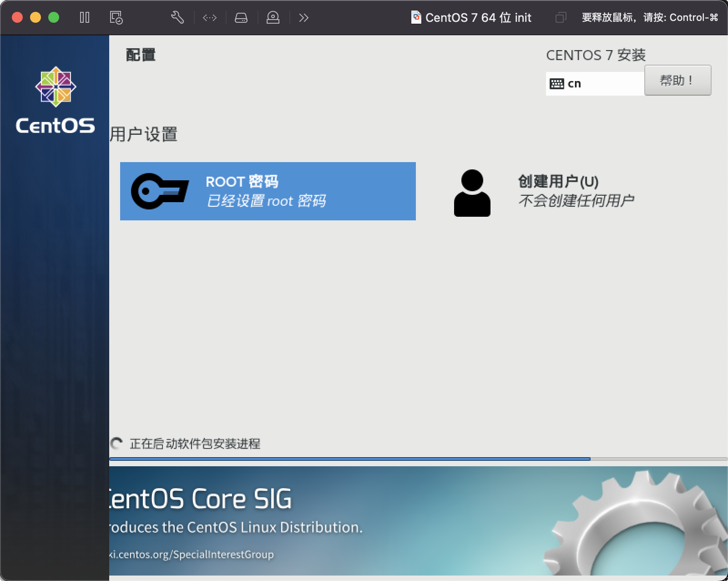Click the user silhouette icon

472,193
